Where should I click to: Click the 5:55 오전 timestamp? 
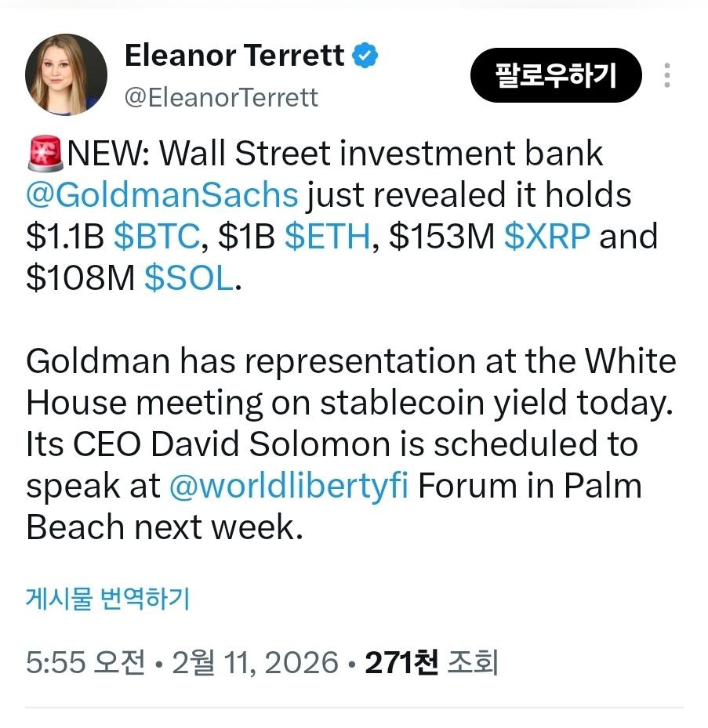(85, 664)
